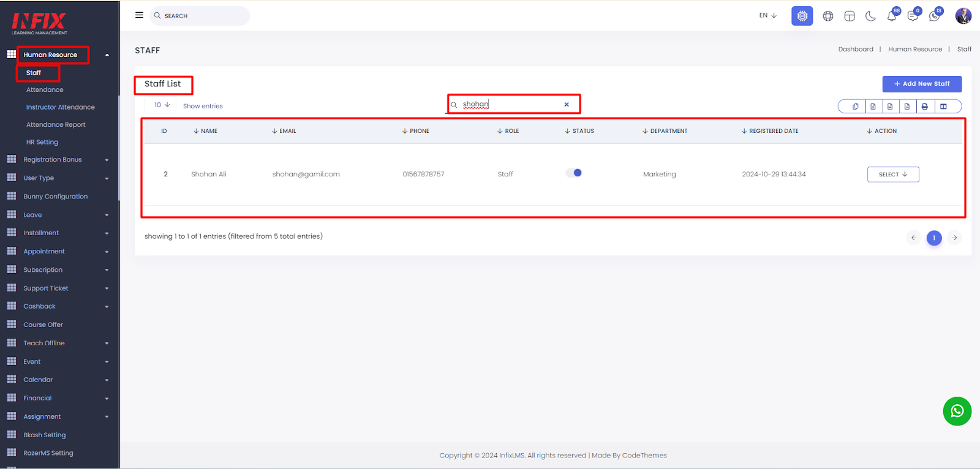
Task: Sort table by PHONE column
Action: (x=416, y=131)
